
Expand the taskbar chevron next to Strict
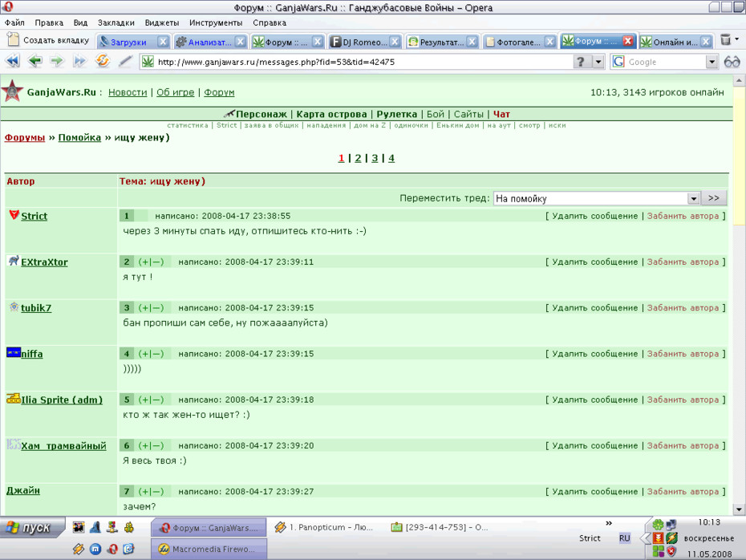(x=609, y=523)
